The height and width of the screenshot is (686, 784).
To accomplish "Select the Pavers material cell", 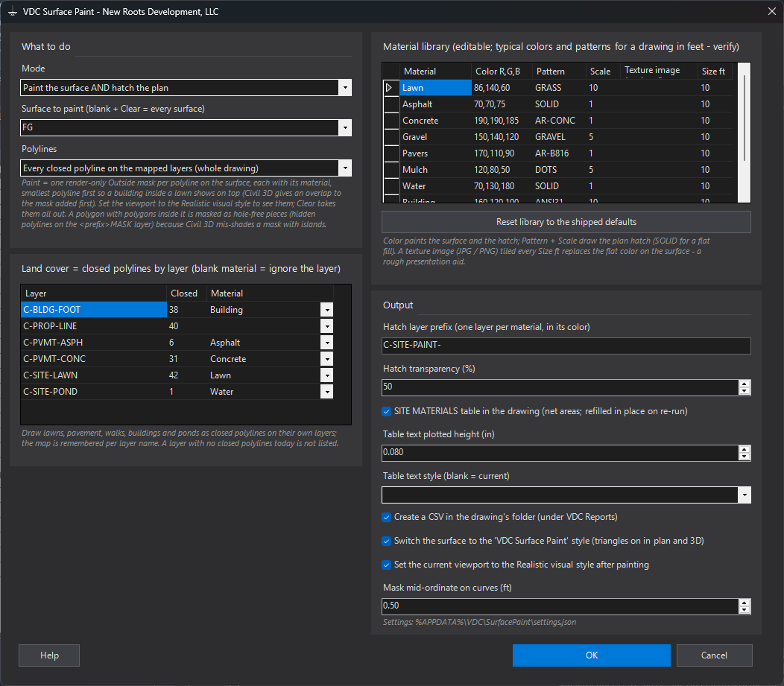I will pos(435,153).
